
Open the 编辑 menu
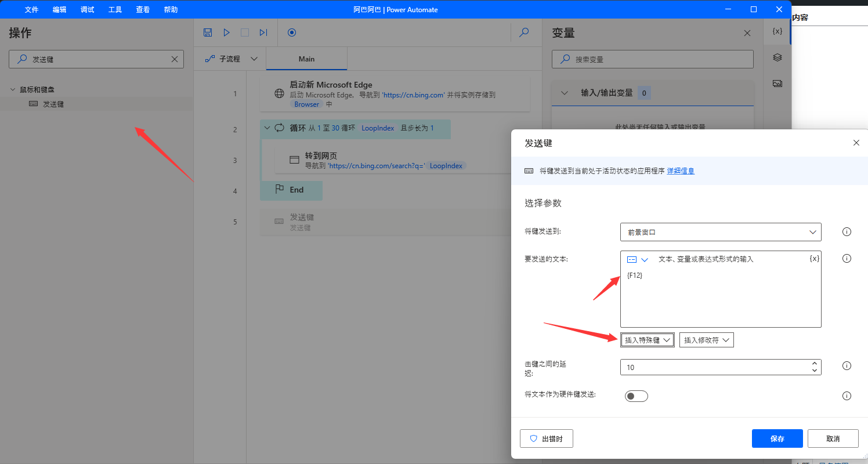click(x=59, y=10)
